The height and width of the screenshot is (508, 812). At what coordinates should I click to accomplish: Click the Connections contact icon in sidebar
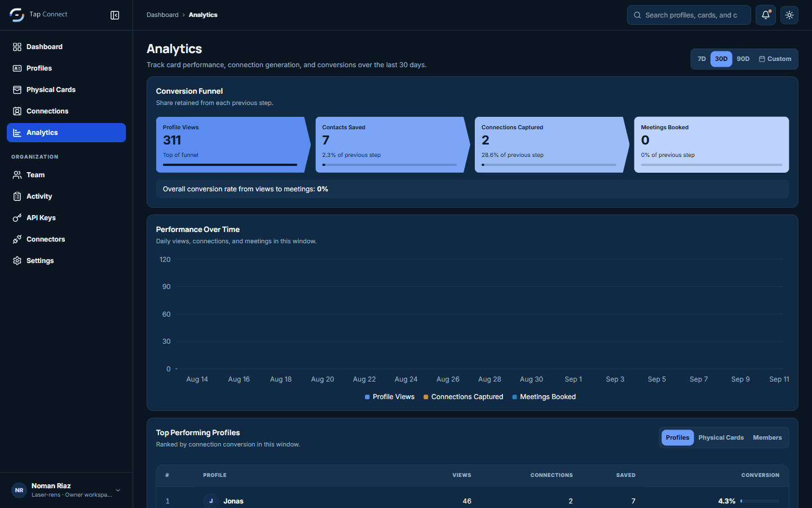pyautogui.click(x=17, y=111)
